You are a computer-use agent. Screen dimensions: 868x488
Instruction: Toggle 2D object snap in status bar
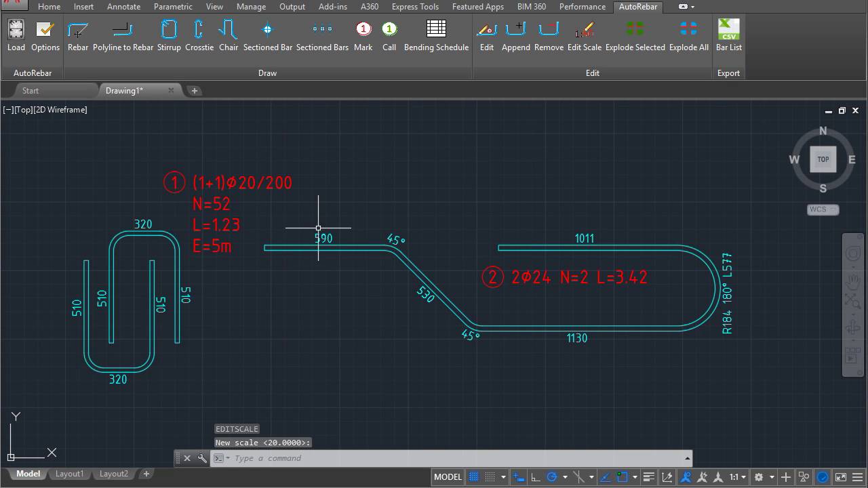coord(623,476)
